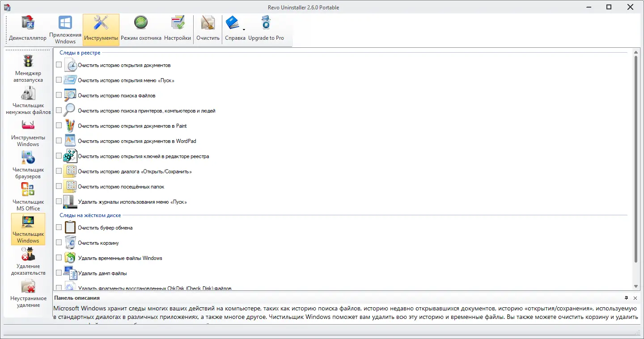
Task: Switch to Приложения Windows view
Action: [65, 29]
